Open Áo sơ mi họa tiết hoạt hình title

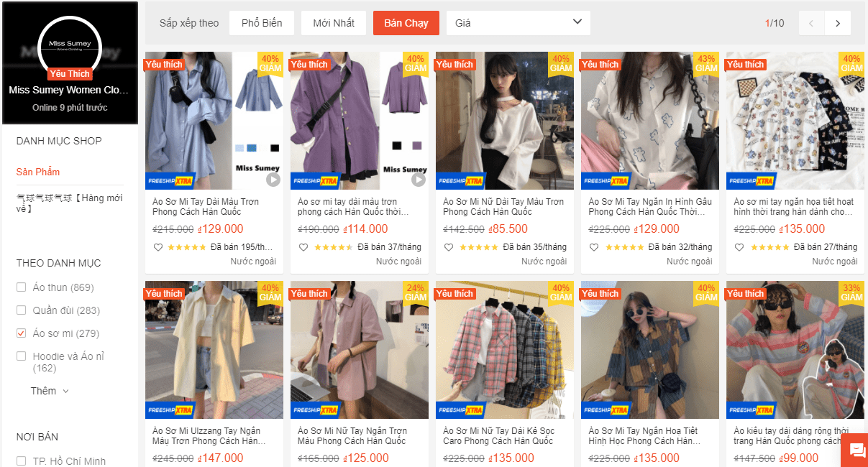coord(794,207)
